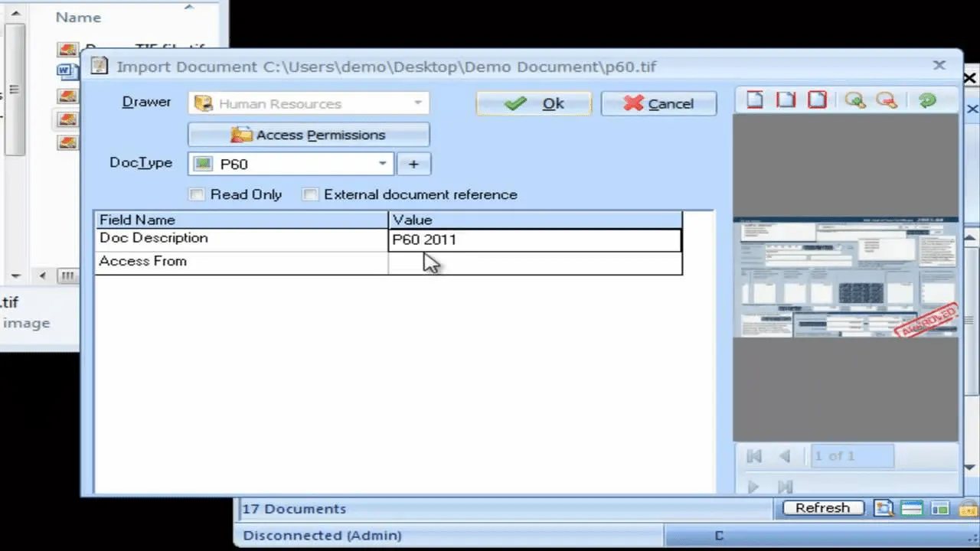Viewport: 980px width, 551px height.
Task: Click the Field Name column header
Action: point(241,220)
